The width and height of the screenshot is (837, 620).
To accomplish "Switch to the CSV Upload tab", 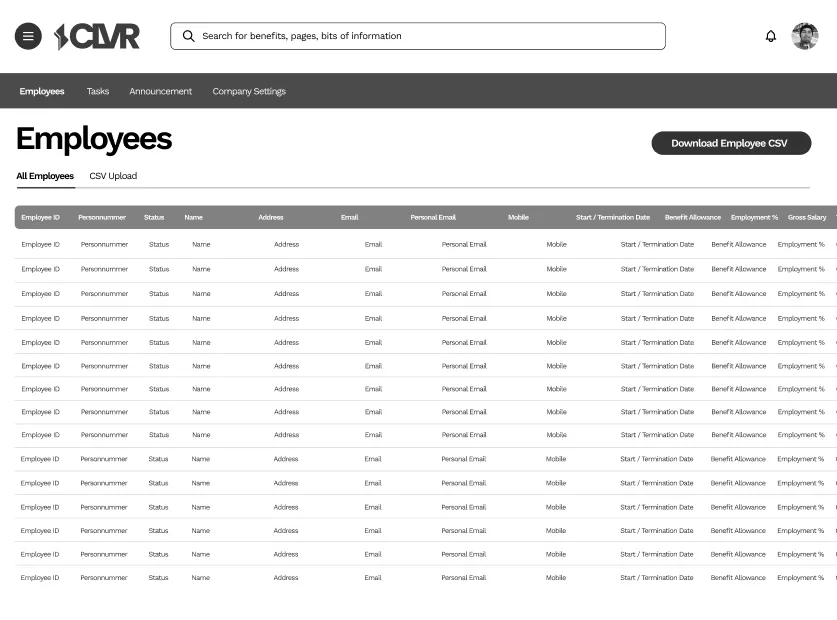I will tap(113, 176).
